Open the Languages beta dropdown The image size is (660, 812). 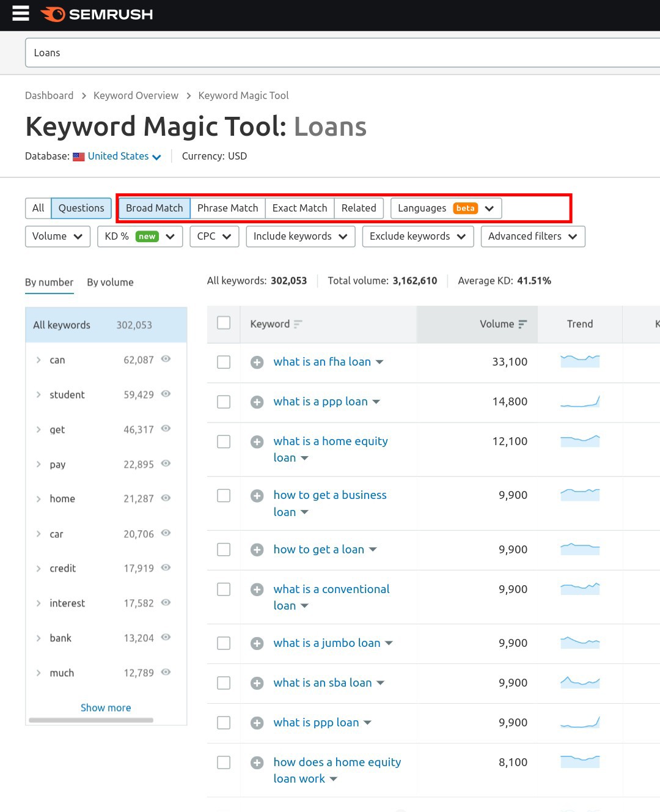pos(446,209)
